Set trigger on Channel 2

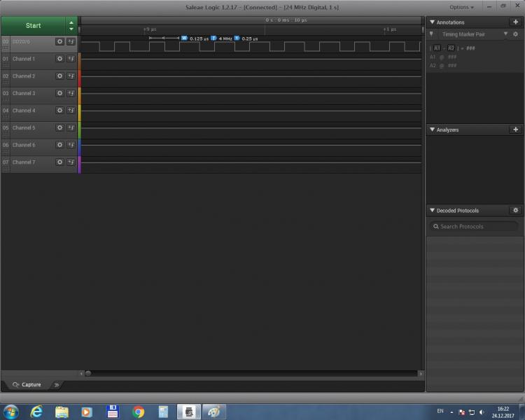click(x=71, y=76)
